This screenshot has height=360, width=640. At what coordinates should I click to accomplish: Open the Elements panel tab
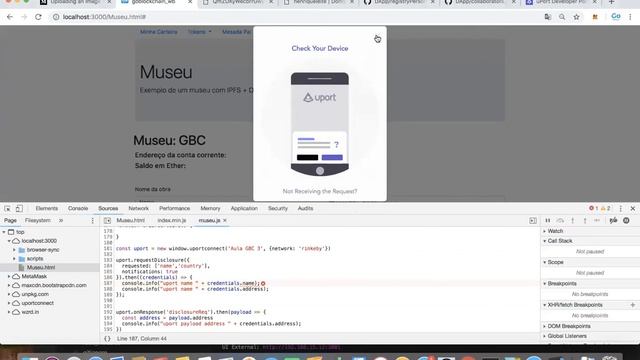(47, 209)
